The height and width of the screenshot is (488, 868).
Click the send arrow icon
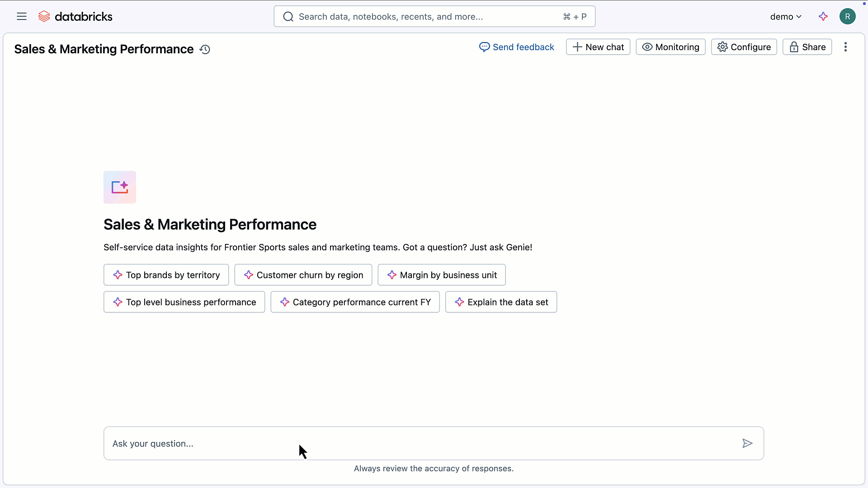(747, 443)
